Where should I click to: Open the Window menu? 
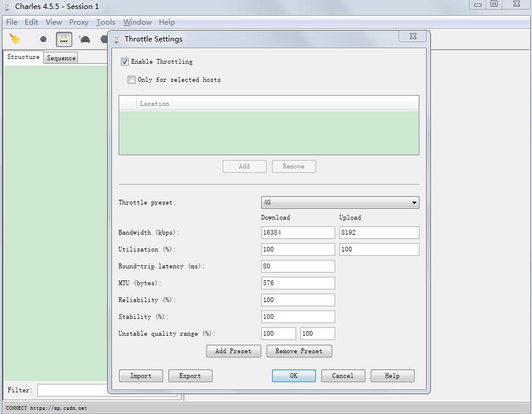pyautogui.click(x=137, y=22)
